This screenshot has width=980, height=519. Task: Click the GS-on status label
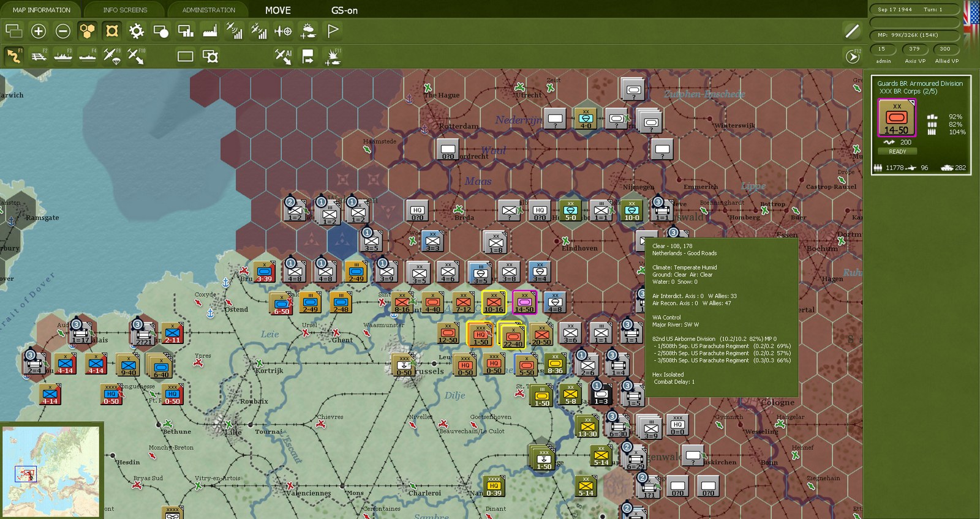(x=344, y=10)
